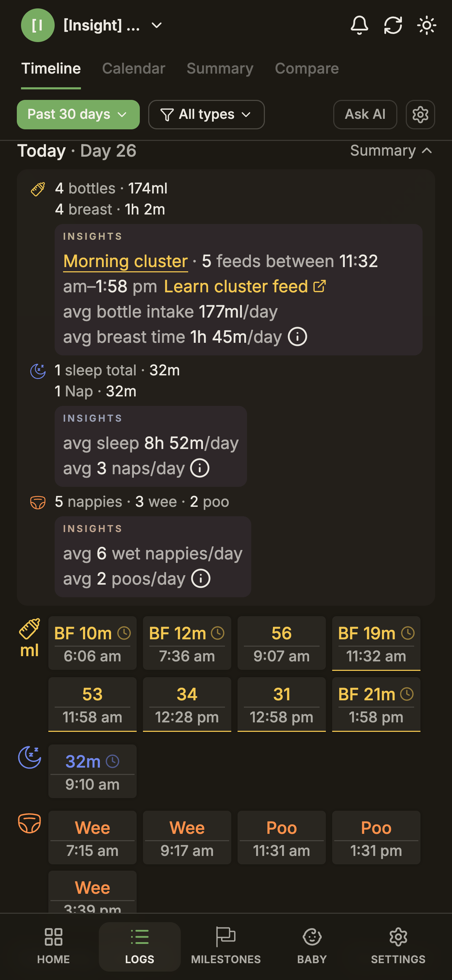Select the BF 19m feed at 11:32 am
452x980 pixels.
click(x=376, y=643)
